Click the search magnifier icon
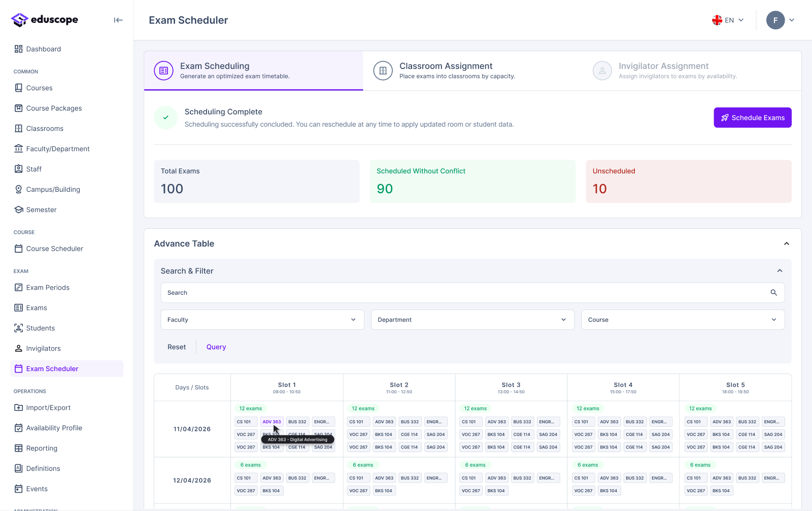The image size is (812, 511). click(774, 293)
